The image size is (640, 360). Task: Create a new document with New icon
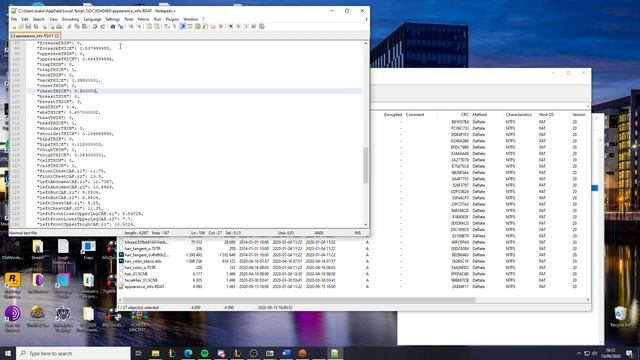[x=13, y=27]
